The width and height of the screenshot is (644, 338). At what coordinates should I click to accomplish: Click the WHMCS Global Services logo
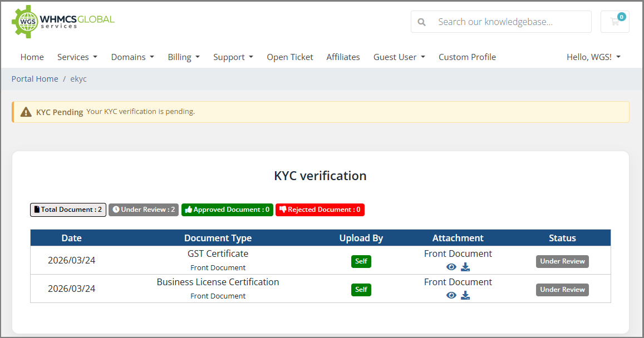[x=63, y=22]
